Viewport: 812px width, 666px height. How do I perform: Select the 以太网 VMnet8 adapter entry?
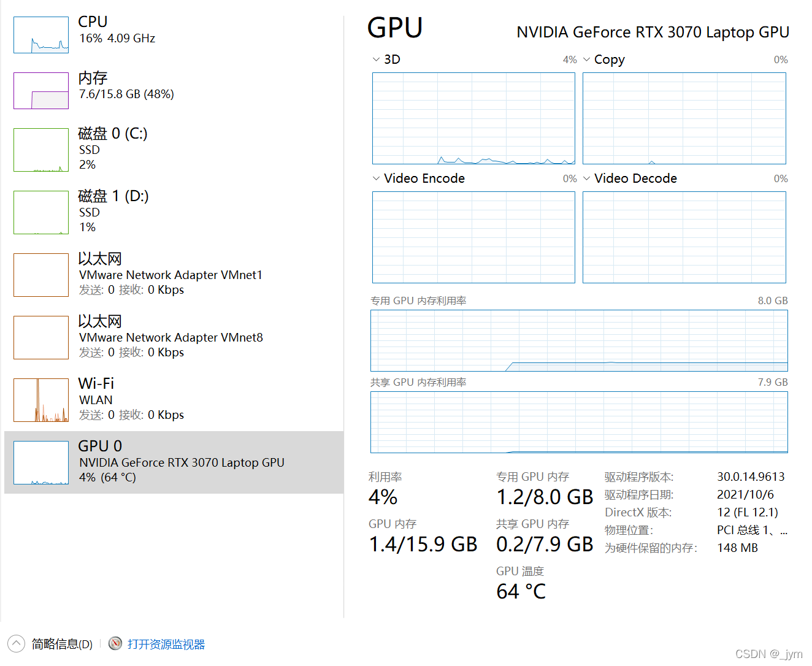(x=174, y=337)
